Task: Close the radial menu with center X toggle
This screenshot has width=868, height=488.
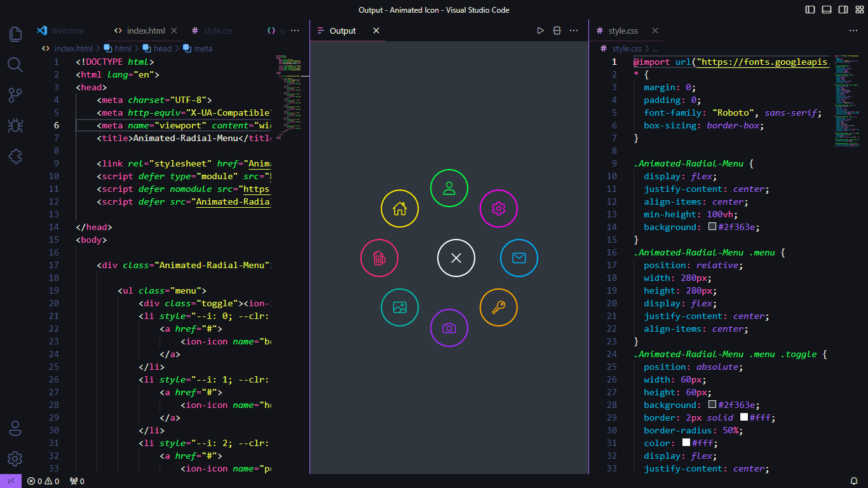Action: point(456,258)
